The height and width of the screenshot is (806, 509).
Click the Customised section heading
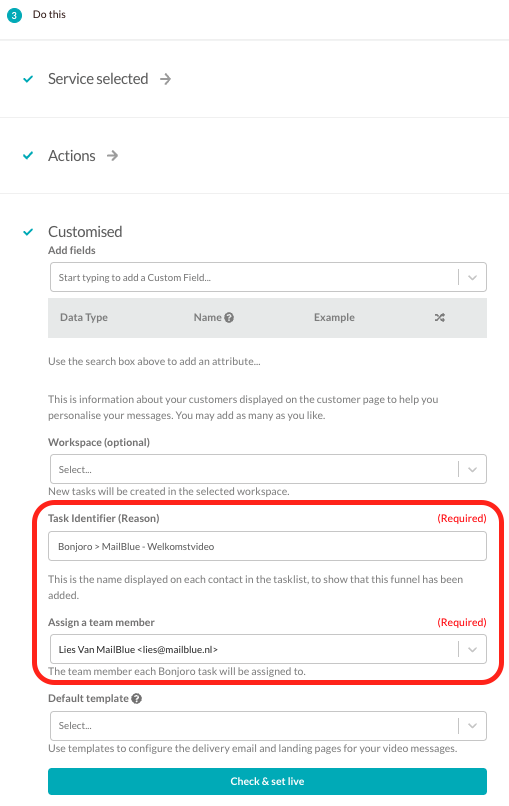tap(85, 232)
